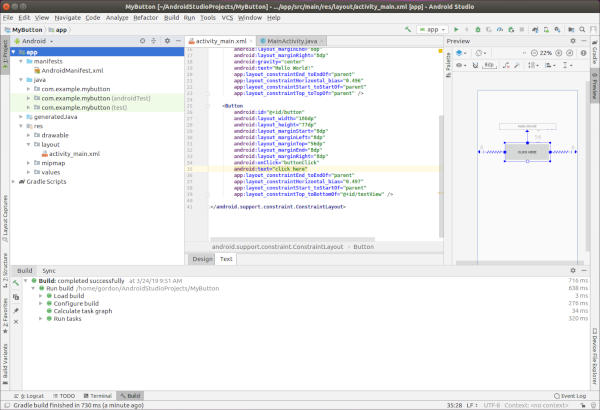Toggle the Build Variants side panel
The height and width of the screenshot is (410, 600).
5,362
